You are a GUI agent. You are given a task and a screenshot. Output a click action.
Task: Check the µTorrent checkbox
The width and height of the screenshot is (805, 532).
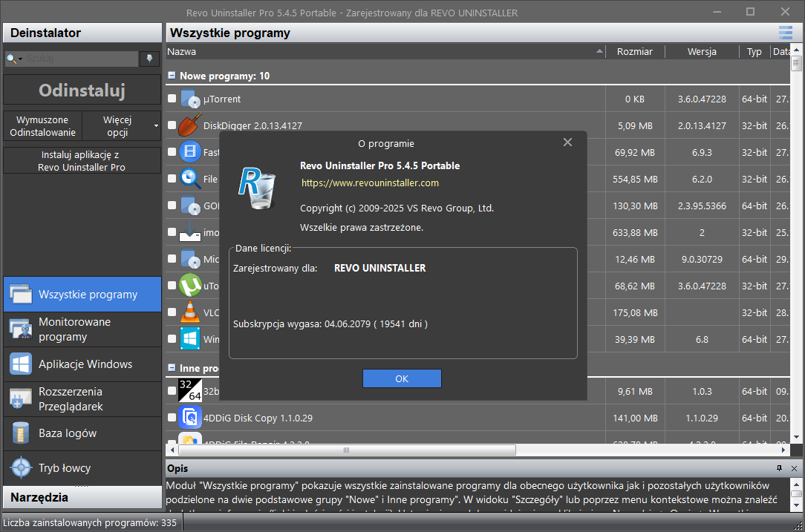pos(172,99)
